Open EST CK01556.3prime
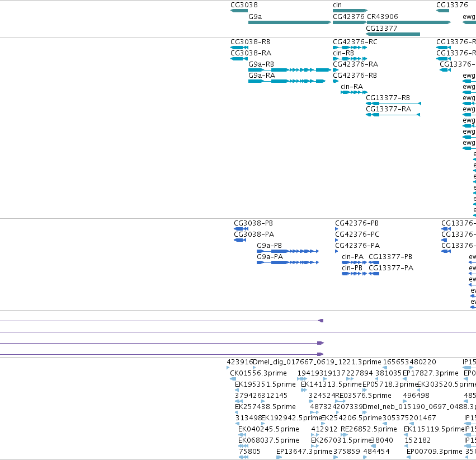Screen dimensions: 476x460 click(x=258, y=373)
